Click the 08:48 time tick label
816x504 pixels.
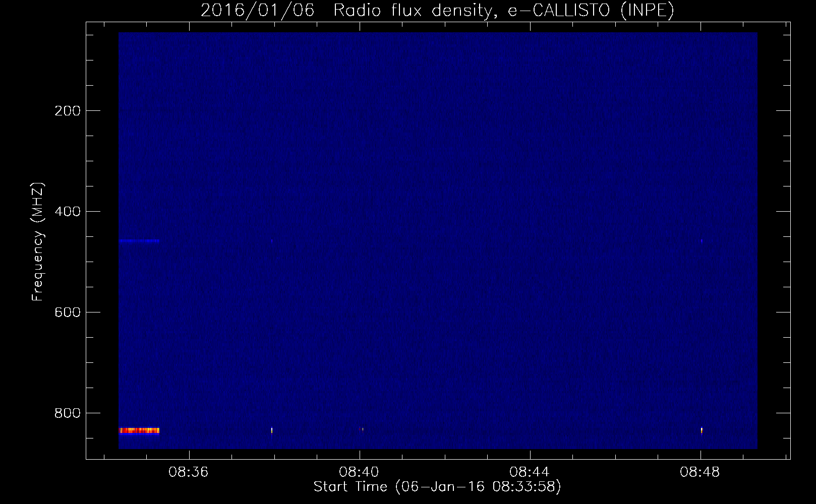(x=700, y=472)
